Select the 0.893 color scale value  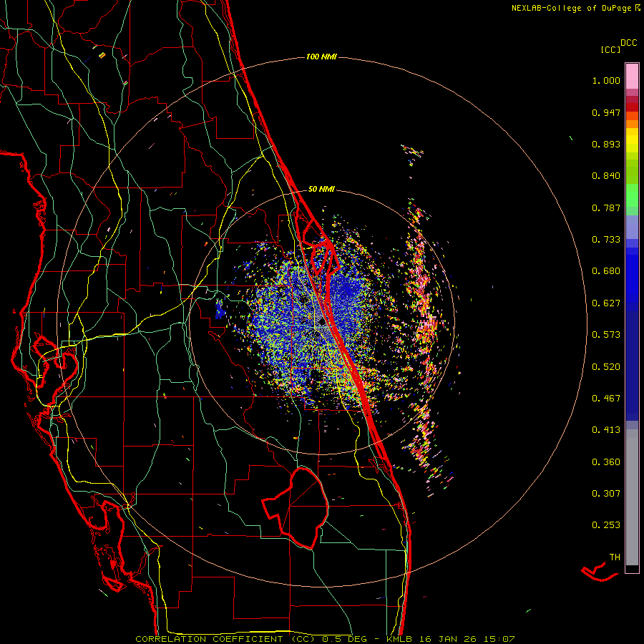point(606,144)
